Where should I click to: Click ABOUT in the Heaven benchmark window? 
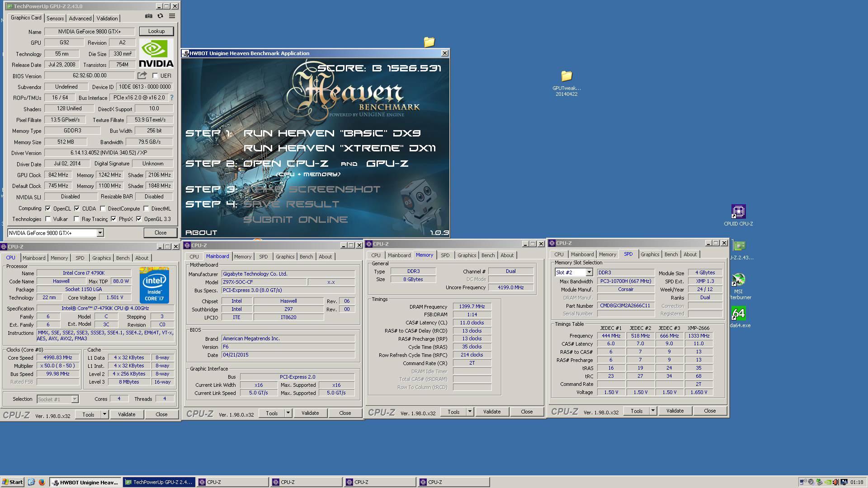point(201,233)
